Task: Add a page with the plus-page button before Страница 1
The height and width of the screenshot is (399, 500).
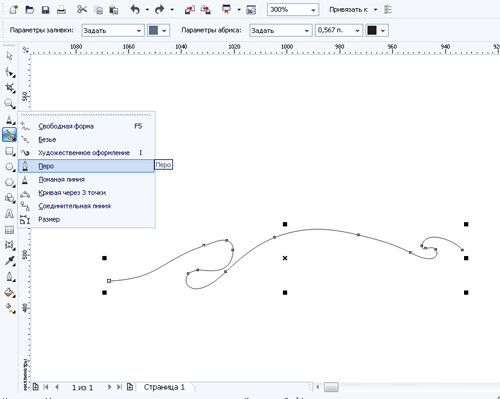Action: point(130,387)
